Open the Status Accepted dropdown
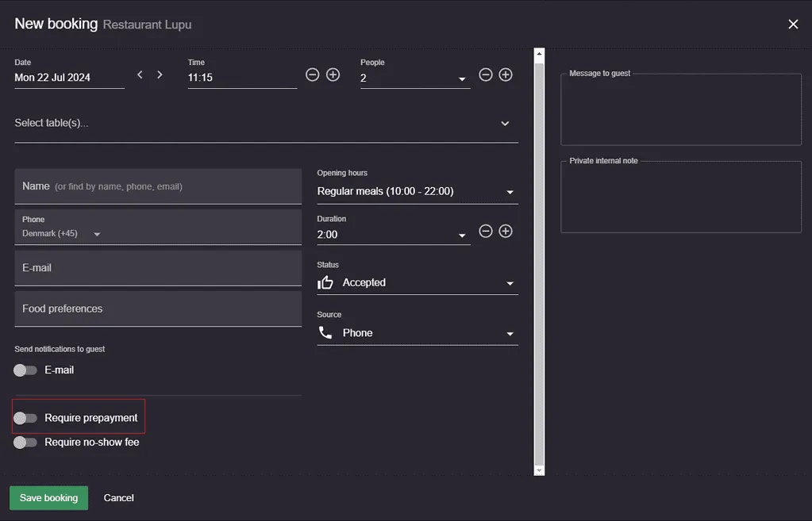The width and height of the screenshot is (812, 521). (x=418, y=282)
